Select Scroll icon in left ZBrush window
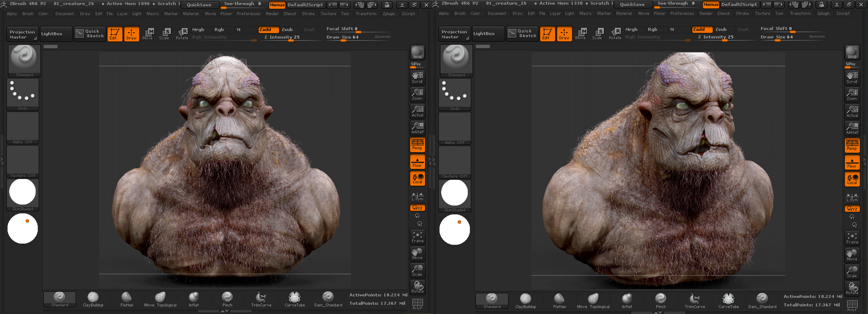Screen dimensions: 868x314 tap(417, 77)
